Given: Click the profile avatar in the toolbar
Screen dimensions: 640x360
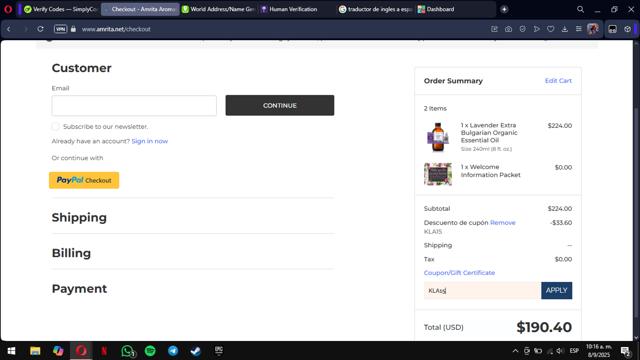Looking at the screenshot, I should (x=593, y=29).
